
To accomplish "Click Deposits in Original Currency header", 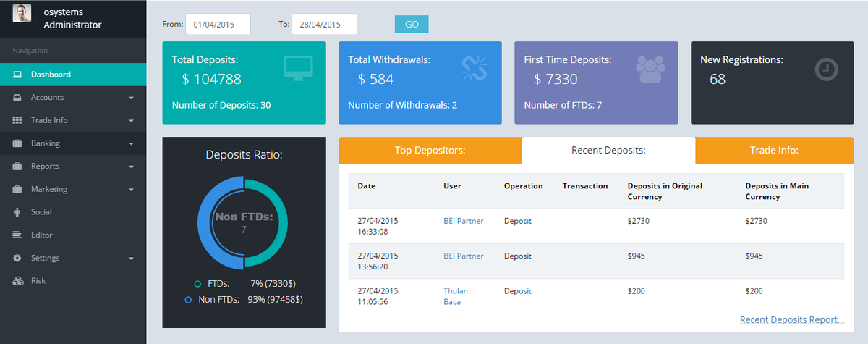I will click(665, 191).
